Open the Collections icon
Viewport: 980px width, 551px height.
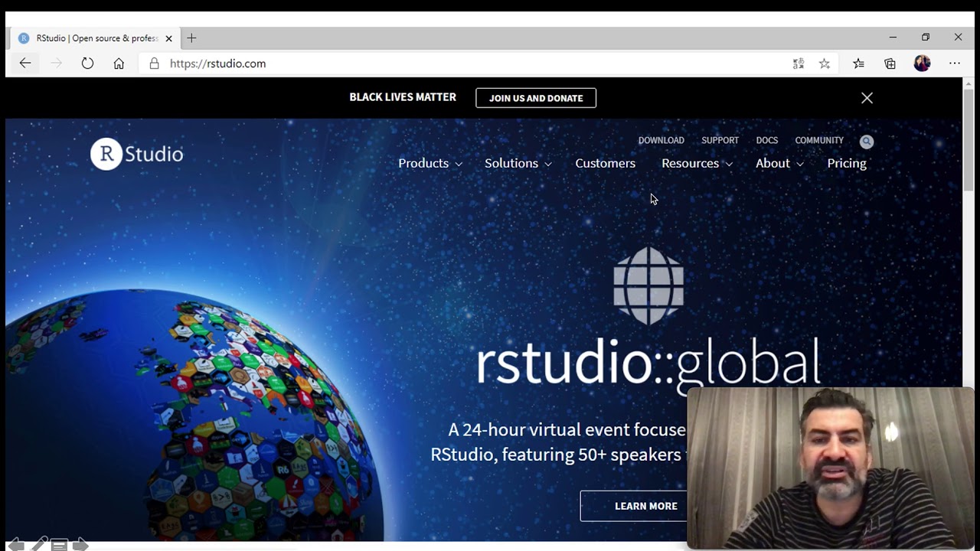point(890,64)
